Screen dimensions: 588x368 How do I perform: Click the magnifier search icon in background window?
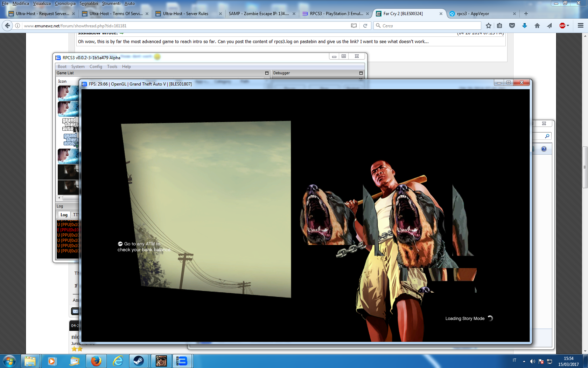pyautogui.click(x=547, y=136)
